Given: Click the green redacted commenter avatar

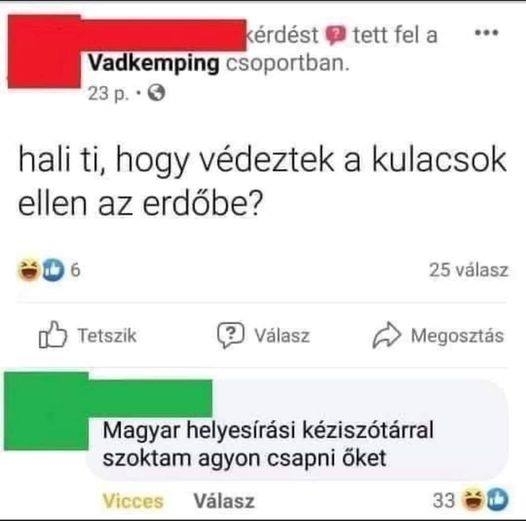Looking at the screenshot, I should tap(46, 411).
